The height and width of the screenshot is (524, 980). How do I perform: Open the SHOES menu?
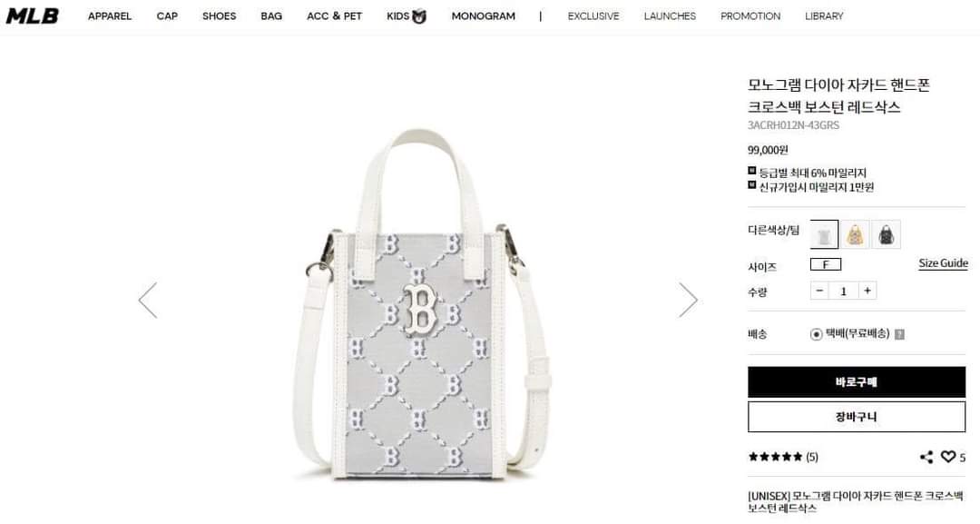tap(219, 16)
